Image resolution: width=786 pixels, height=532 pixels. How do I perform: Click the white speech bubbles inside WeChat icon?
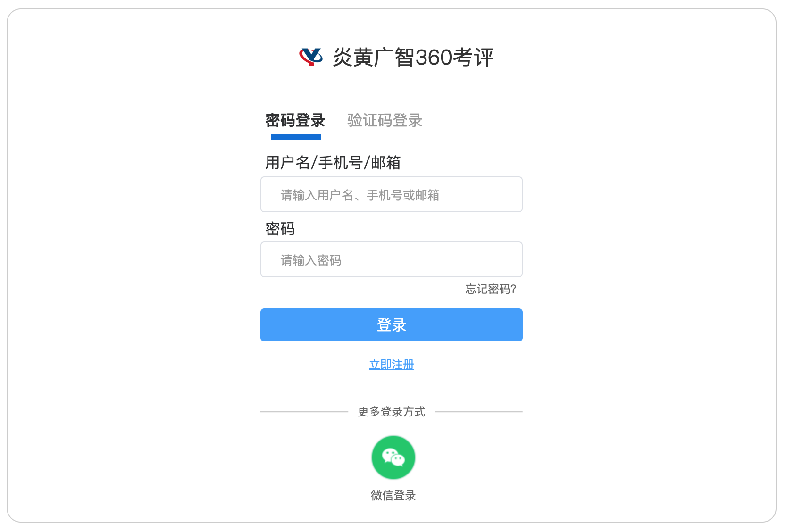click(393, 457)
